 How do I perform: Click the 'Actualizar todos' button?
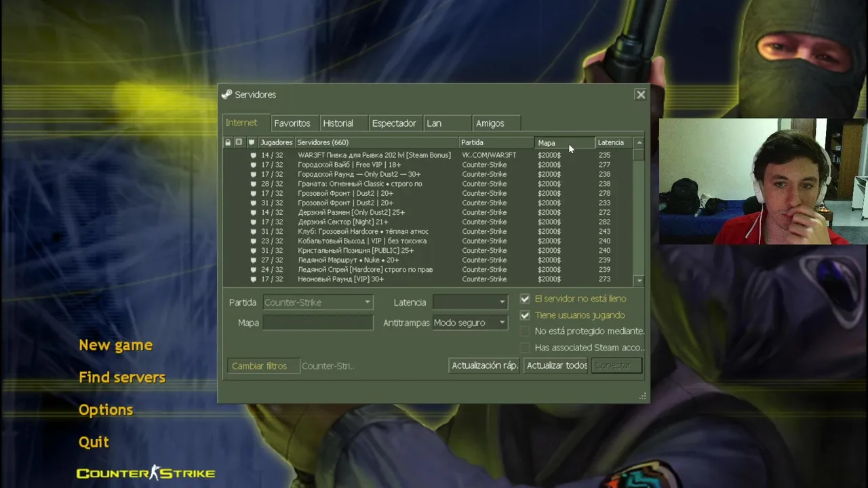[557, 365]
